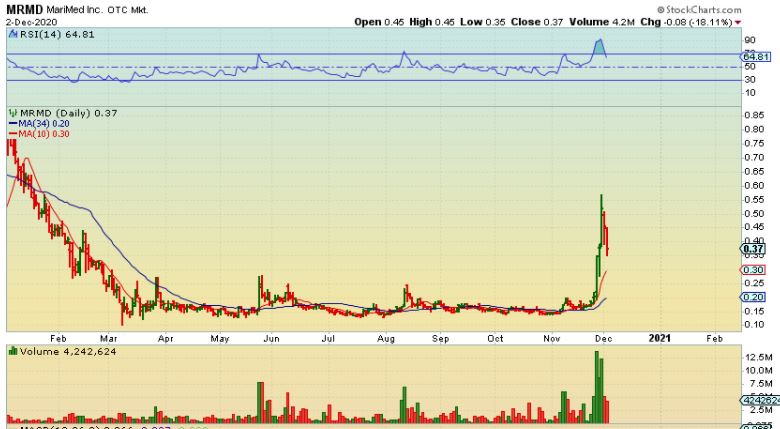This screenshot has width=780, height=429.
Task: Click the 10.0M volume axis label
Action: (x=759, y=370)
